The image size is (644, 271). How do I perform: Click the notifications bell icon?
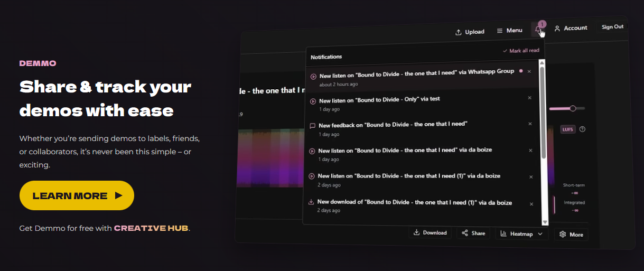(x=538, y=30)
